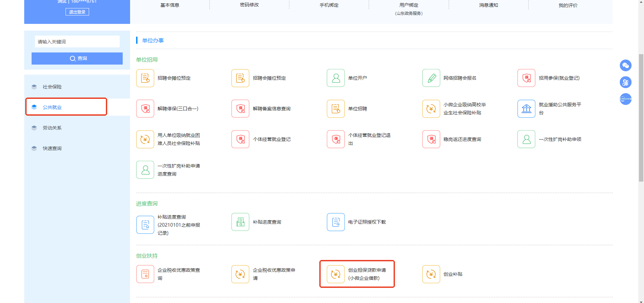Switch to the 我的评价 tab
This screenshot has width=644, height=303.
coord(568,5)
